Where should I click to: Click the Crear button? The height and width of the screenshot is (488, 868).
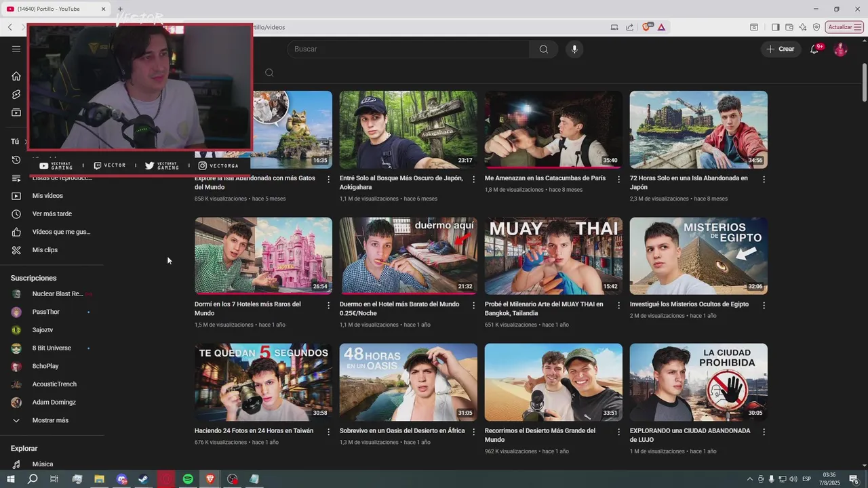point(781,49)
